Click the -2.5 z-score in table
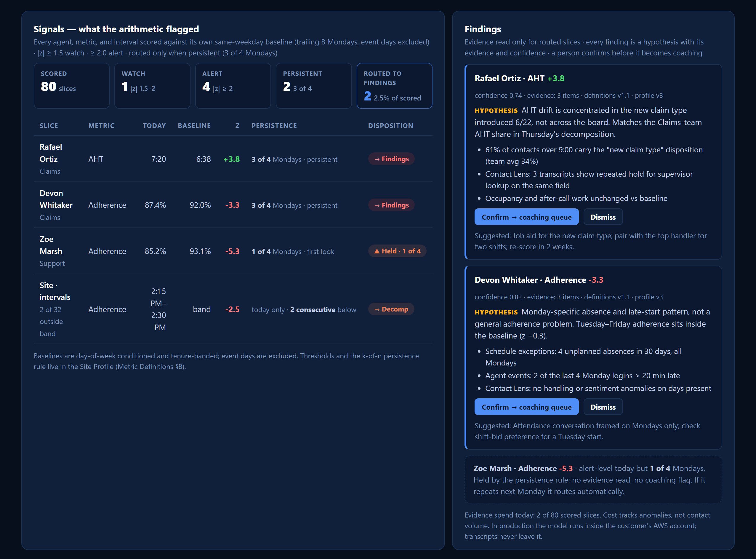This screenshot has height=559, width=756. click(232, 309)
